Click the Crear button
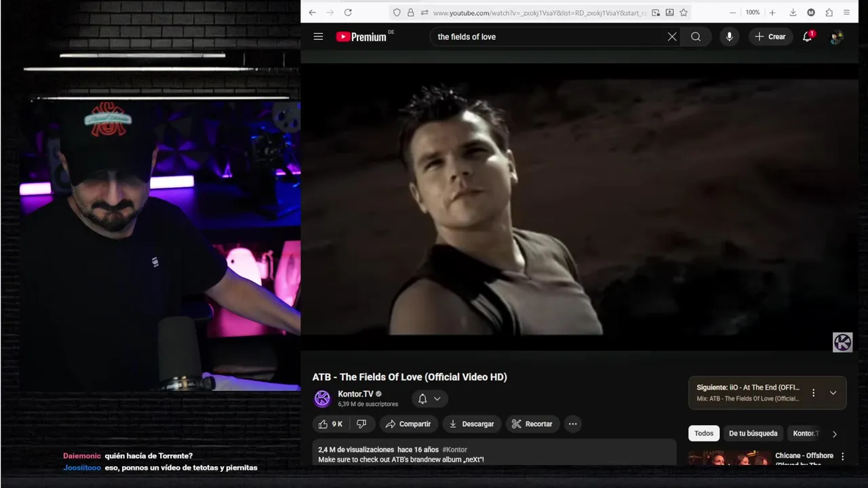Screen dimensions: 868x488 770,37
